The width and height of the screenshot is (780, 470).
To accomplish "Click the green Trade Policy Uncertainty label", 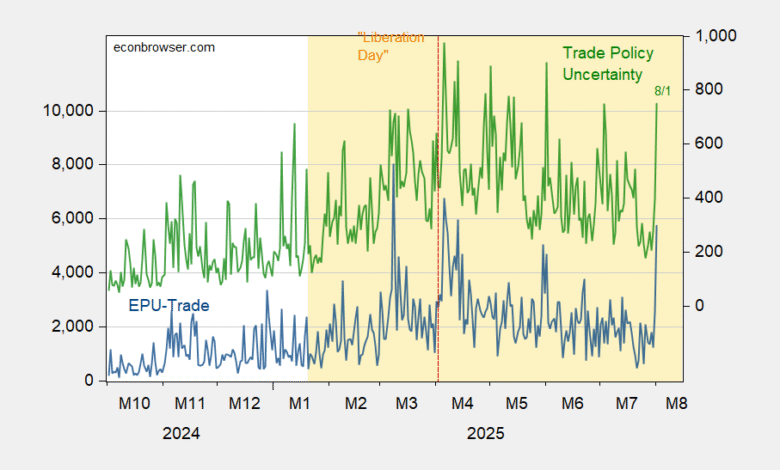I will 608,64.
